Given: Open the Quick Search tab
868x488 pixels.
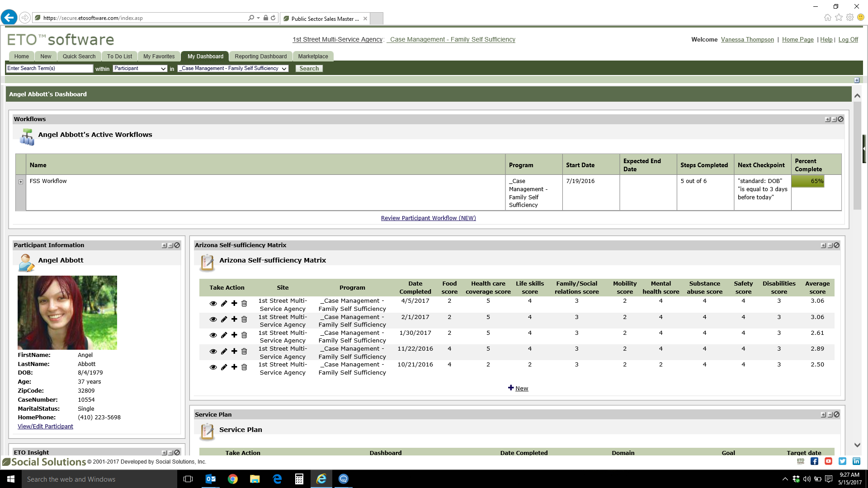Looking at the screenshot, I should point(79,56).
